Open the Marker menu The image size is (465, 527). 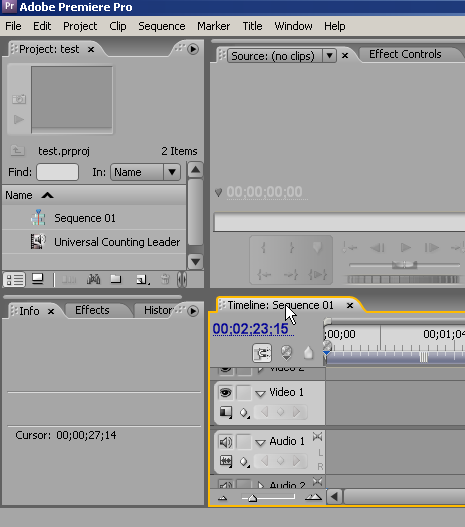click(213, 26)
